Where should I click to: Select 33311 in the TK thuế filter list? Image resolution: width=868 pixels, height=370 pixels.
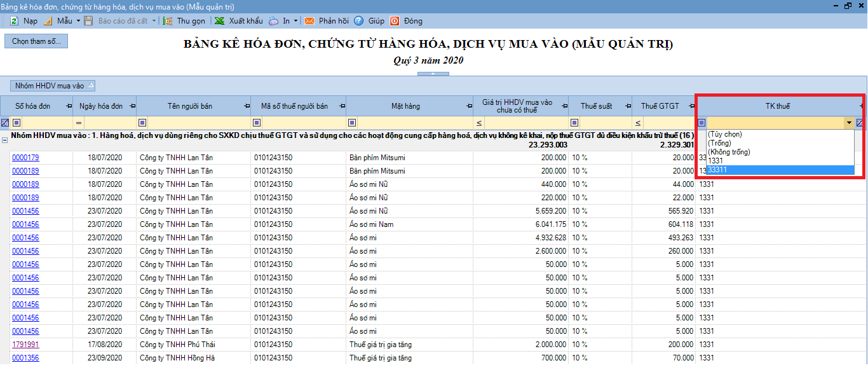tap(780, 170)
